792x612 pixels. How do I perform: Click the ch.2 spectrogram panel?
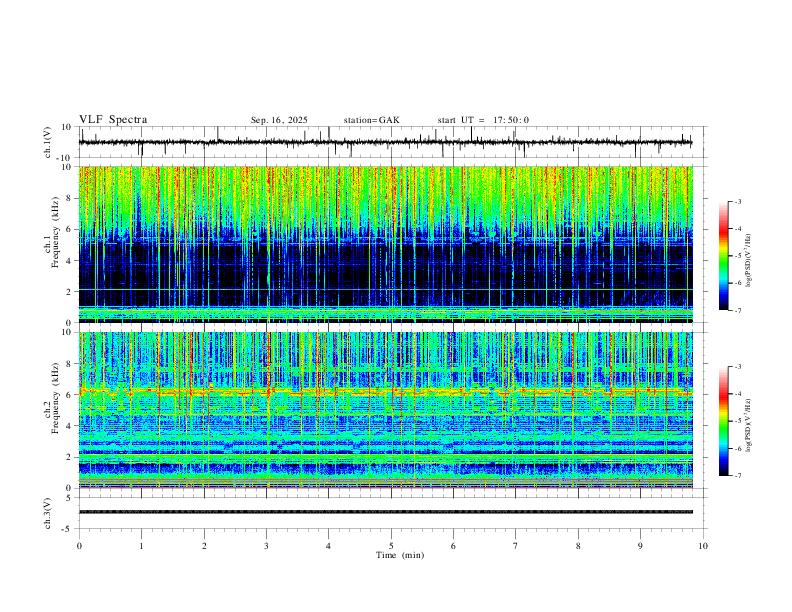pyautogui.click(x=385, y=410)
